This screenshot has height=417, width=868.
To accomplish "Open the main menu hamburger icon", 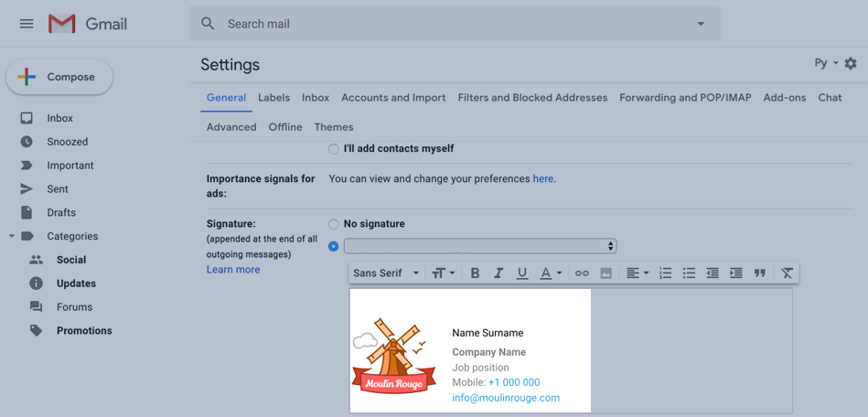I will (x=27, y=24).
